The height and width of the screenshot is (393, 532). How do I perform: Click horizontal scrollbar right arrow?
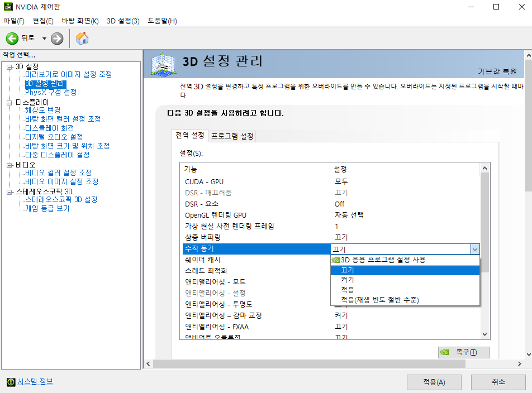520,364
